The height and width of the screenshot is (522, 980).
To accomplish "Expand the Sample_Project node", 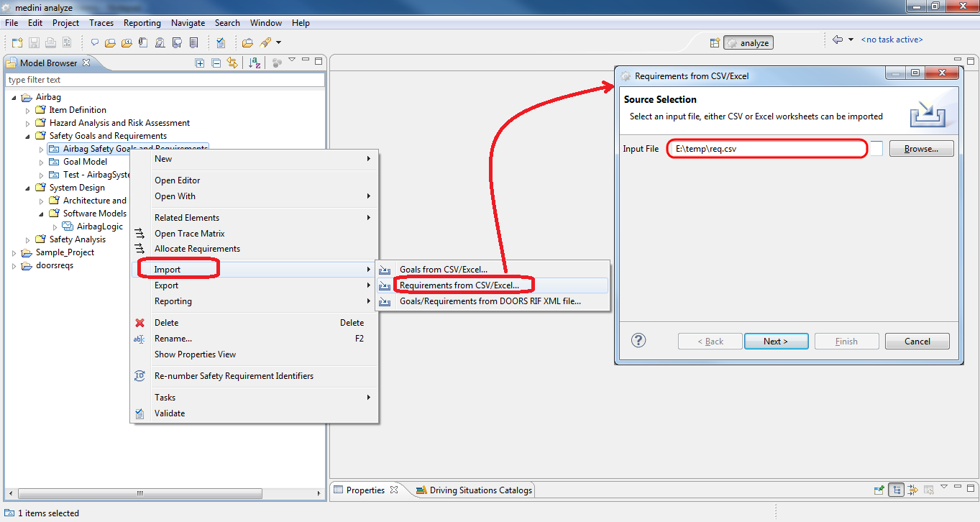I will pos(14,252).
